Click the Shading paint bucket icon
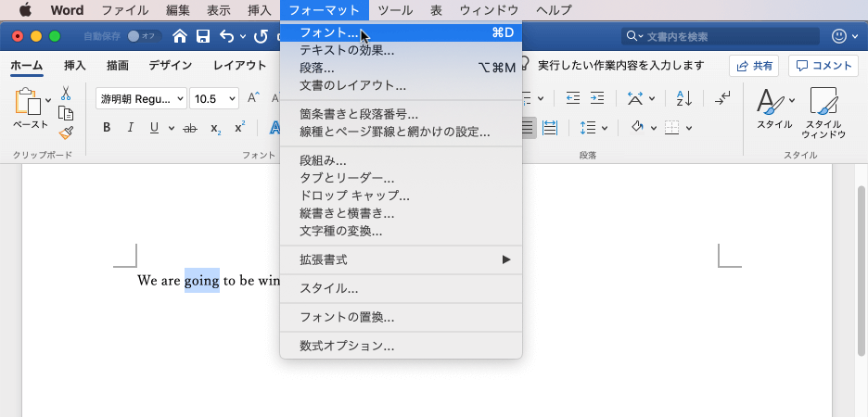The height and width of the screenshot is (417, 868). click(637, 128)
